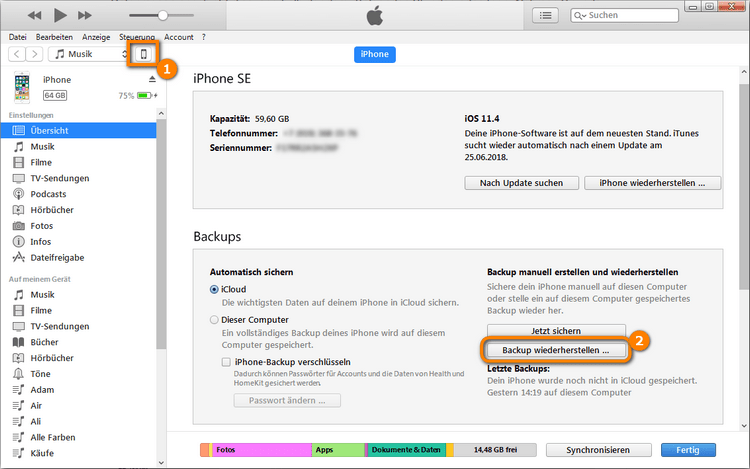The width and height of the screenshot is (750, 469).
Task: Eject the iPhone with the eject icon
Action: 152,79
